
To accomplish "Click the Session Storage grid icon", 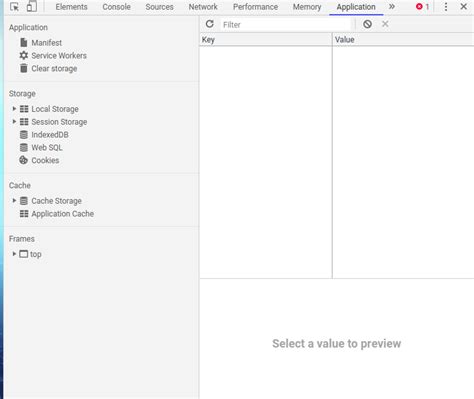I will pyautogui.click(x=24, y=122).
